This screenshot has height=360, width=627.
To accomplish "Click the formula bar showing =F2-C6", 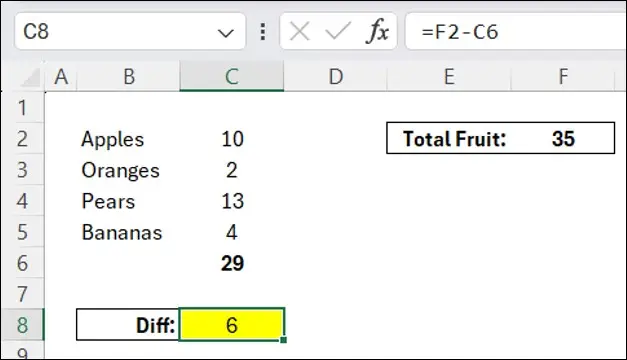I will (x=516, y=31).
